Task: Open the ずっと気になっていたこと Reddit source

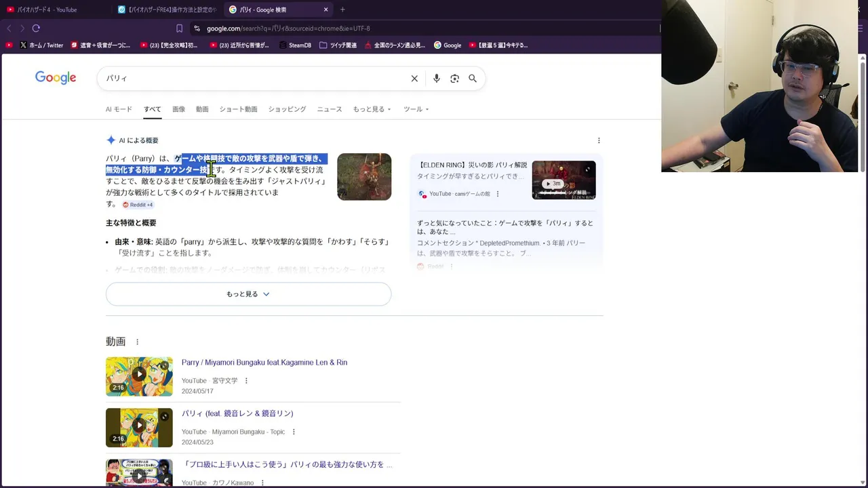Action: (x=505, y=227)
